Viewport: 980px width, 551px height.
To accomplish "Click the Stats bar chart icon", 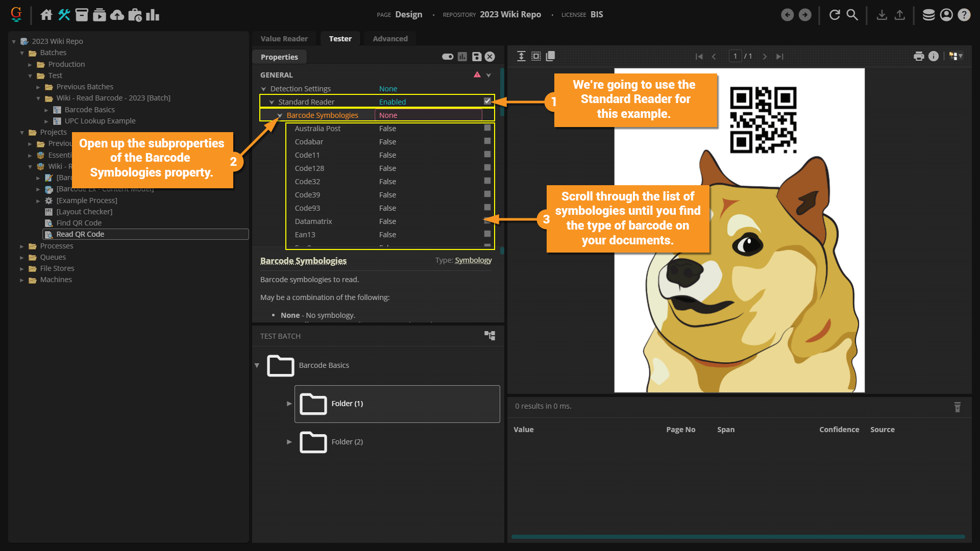I will (x=153, y=15).
